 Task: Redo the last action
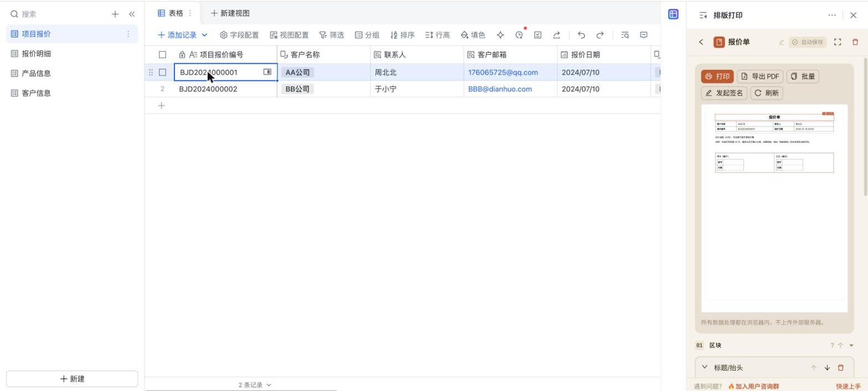coord(600,35)
